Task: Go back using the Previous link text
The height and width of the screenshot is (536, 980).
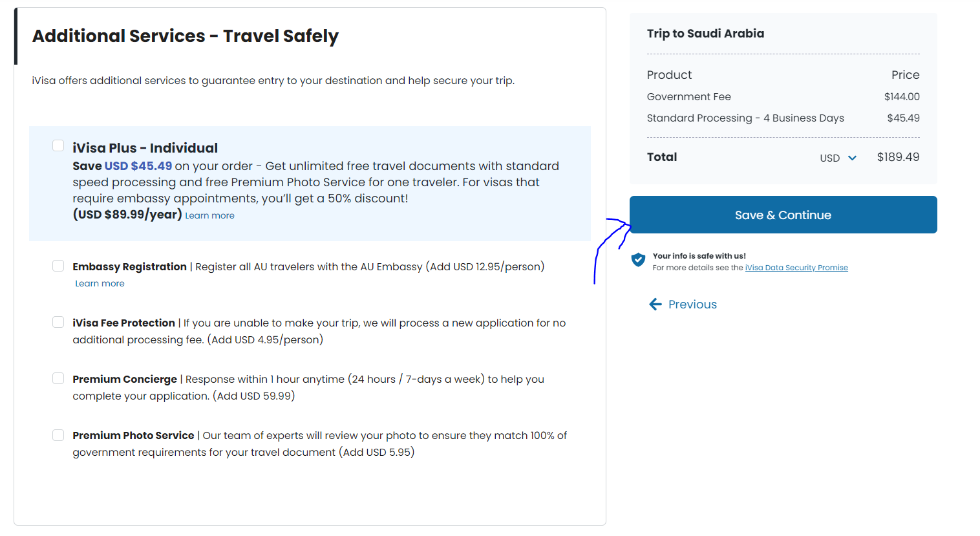Action: click(692, 305)
